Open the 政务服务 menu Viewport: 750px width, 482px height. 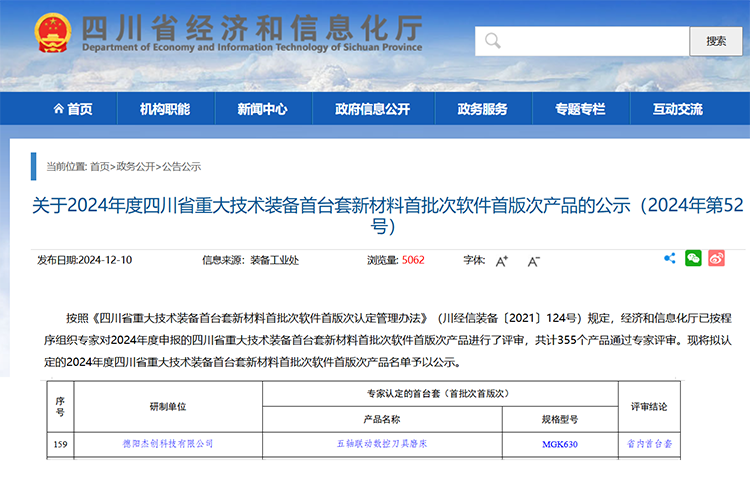tap(482, 109)
